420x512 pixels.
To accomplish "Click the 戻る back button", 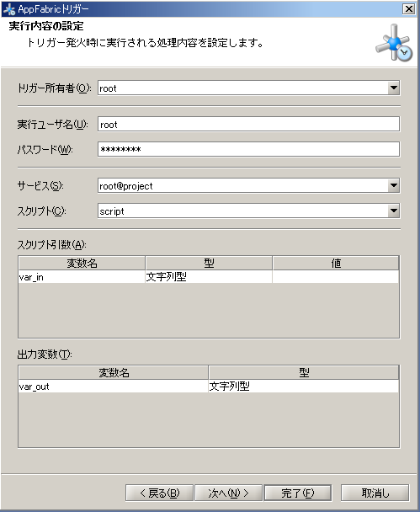I will (x=159, y=493).
